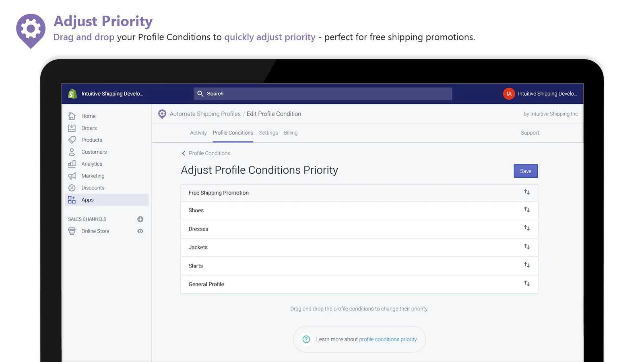Open Analytics via bar chart icon
This screenshot has height=362, width=644.
[72, 164]
